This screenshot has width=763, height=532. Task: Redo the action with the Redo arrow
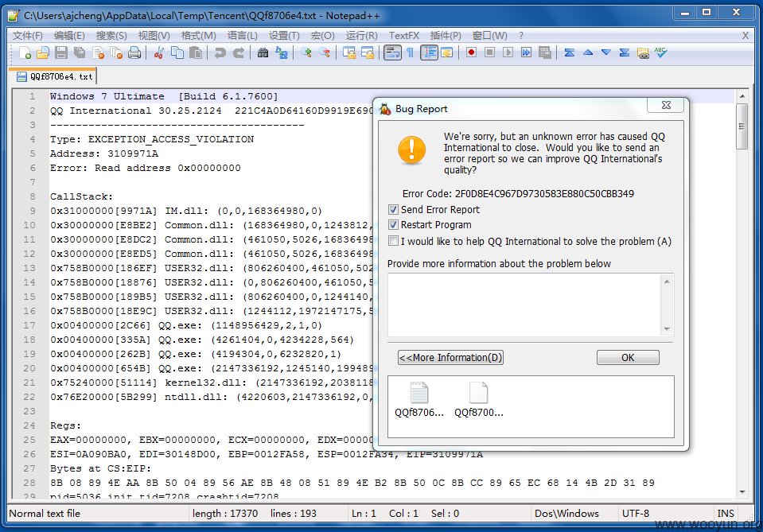tap(239, 52)
